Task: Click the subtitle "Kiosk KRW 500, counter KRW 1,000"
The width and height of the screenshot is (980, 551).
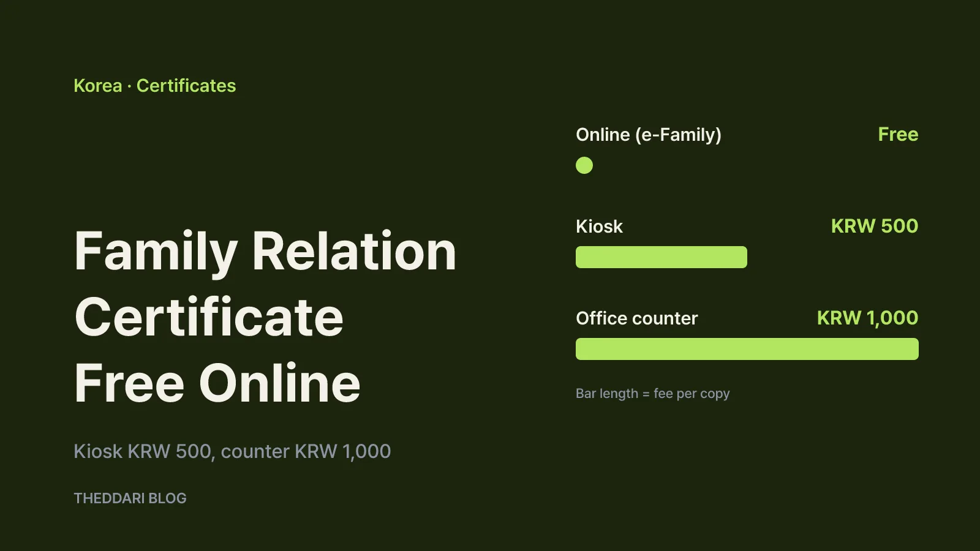Action: point(232,451)
